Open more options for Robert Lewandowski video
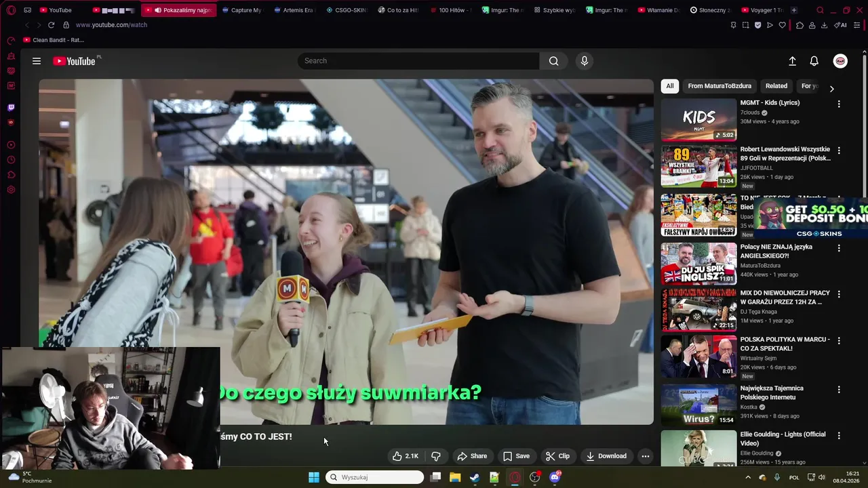 click(839, 150)
